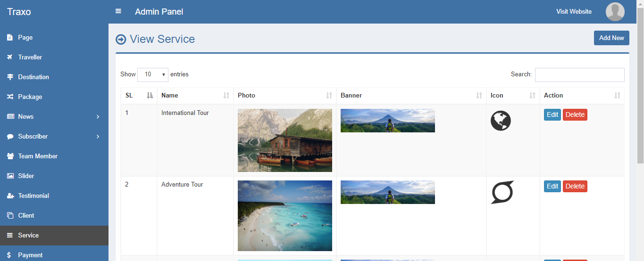This screenshot has width=644, height=261.
Task: Click the signpost icon beside Destination
Action: pos(10,77)
